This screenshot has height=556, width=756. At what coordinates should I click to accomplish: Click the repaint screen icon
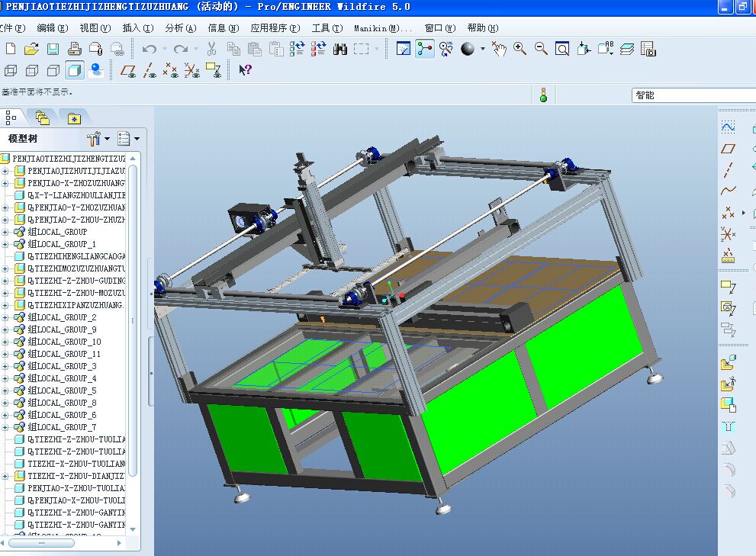tap(403, 49)
